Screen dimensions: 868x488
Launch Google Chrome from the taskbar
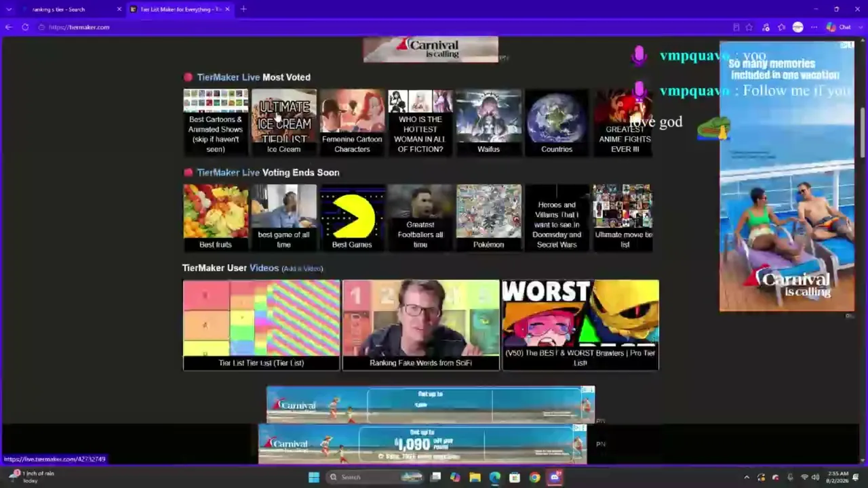pos(534,477)
